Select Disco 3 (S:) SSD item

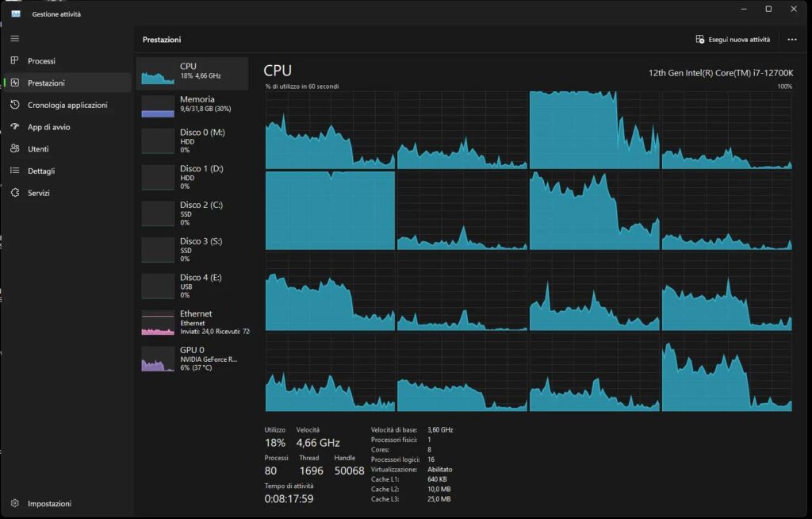(x=192, y=249)
